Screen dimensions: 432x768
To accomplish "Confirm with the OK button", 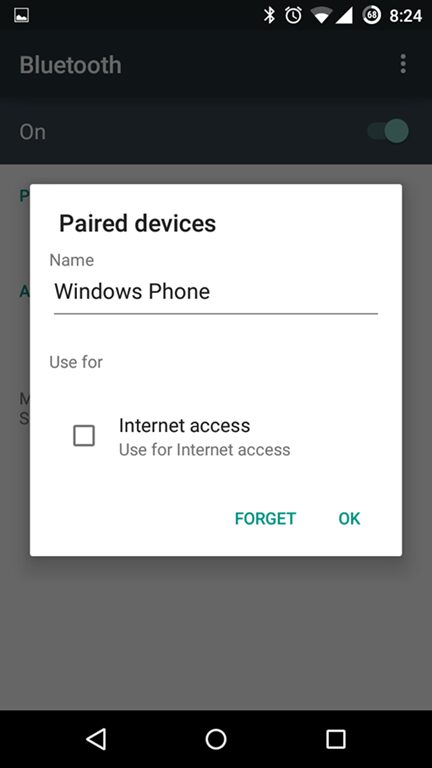I will coord(349,518).
